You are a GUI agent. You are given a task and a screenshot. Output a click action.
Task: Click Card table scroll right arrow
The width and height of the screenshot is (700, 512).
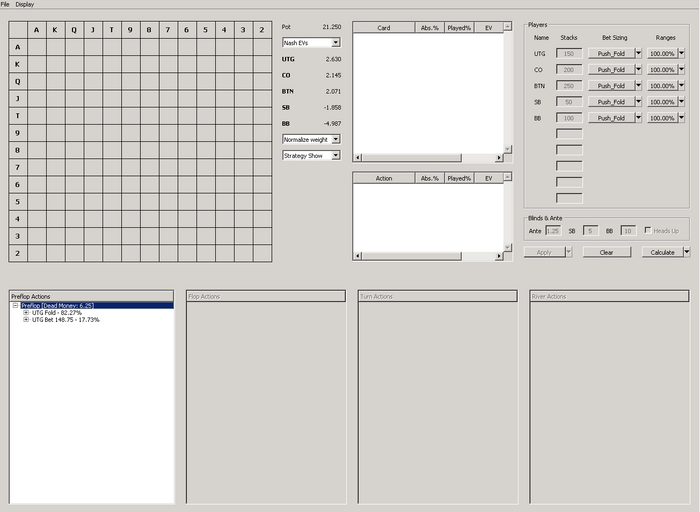(x=499, y=158)
